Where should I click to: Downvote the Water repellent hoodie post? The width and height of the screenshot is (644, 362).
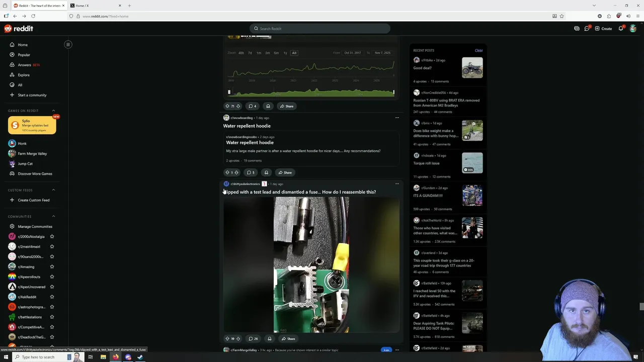236,172
